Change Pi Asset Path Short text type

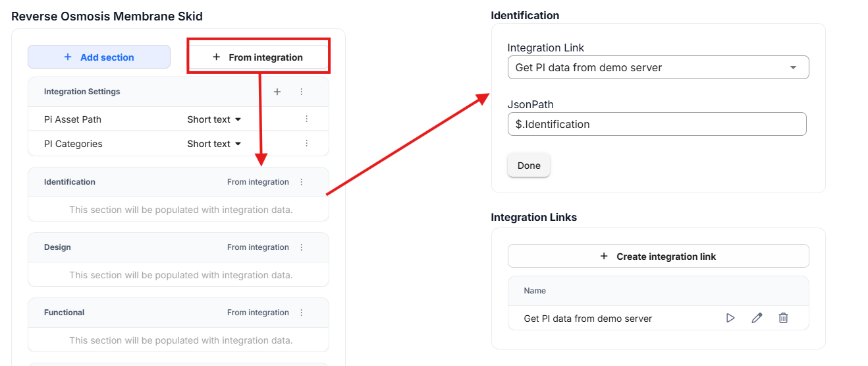click(x=214, y=119)
